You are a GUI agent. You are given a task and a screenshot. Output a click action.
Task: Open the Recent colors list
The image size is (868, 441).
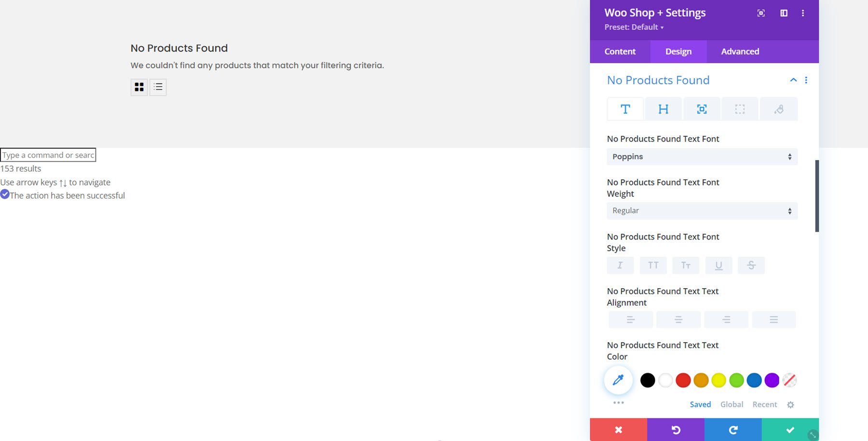click(x=764, y=404)
